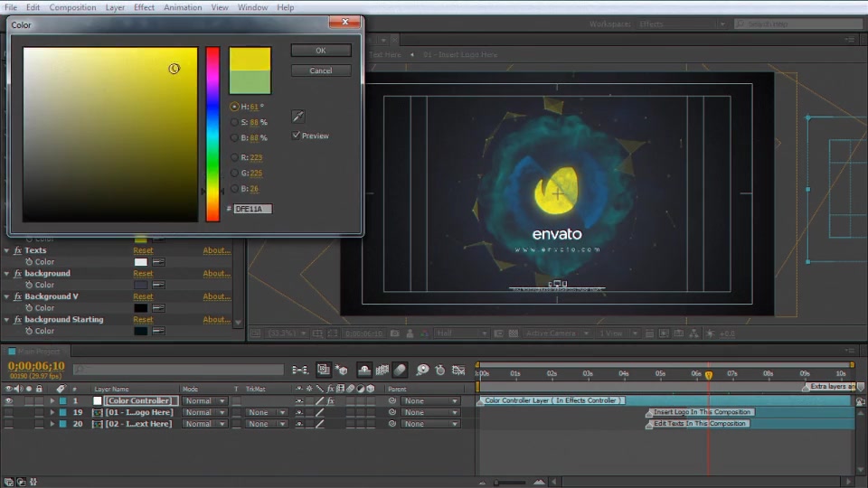Toggle the motion blur enable icon
The width and height of the screenshot is (868, 488).
(x=401, y=370)
